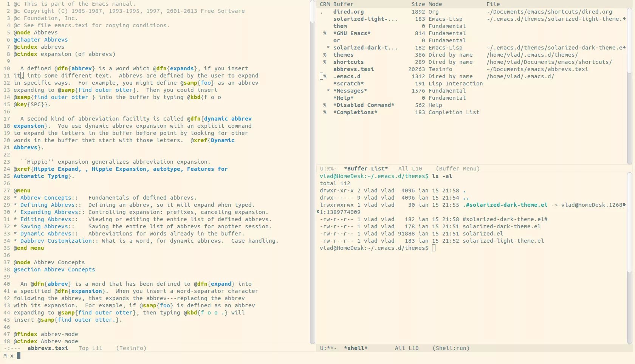
Task: Click (Shell:run) mode indicator
Action: [x=451, y=348]
